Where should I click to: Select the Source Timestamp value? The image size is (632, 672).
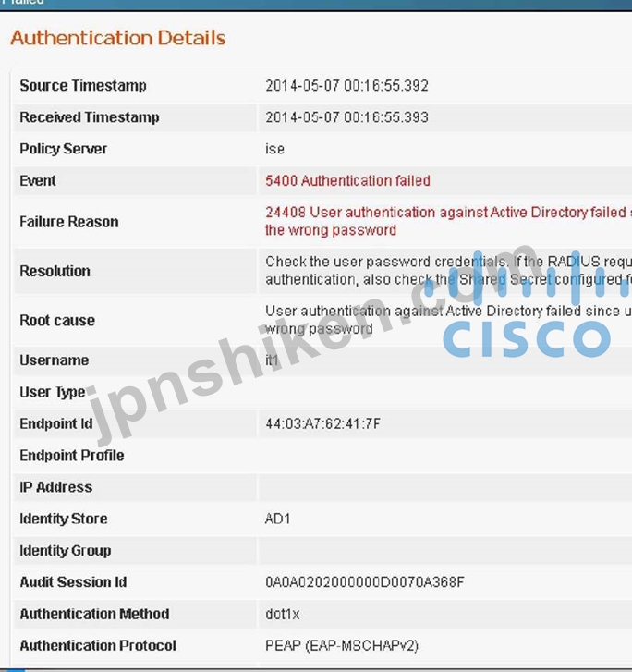pos(346,86)
